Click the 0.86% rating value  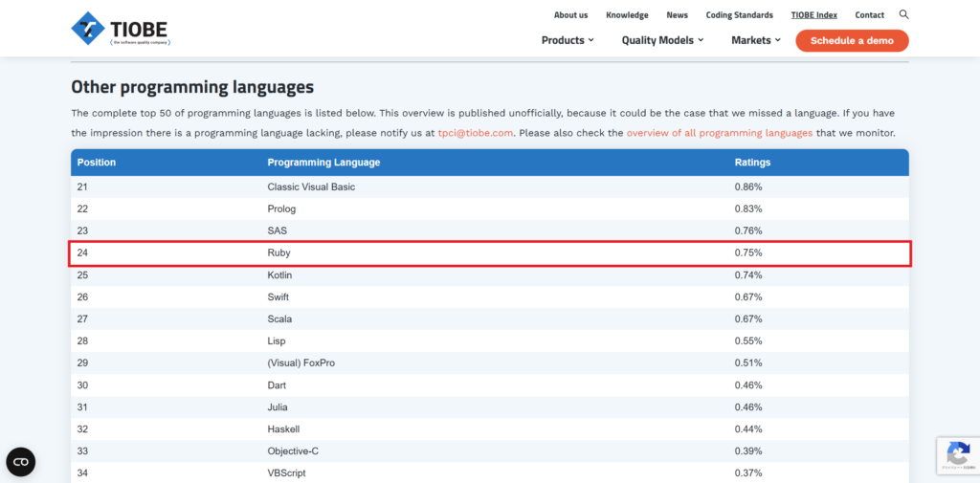pyautogui.click(x=748, y=187)
